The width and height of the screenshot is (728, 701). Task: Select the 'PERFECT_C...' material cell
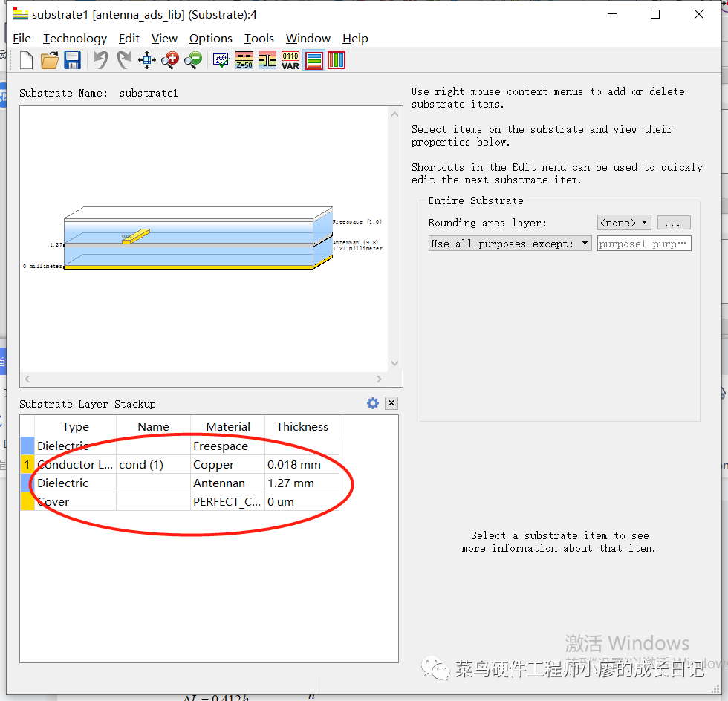[x=227, y=502]
